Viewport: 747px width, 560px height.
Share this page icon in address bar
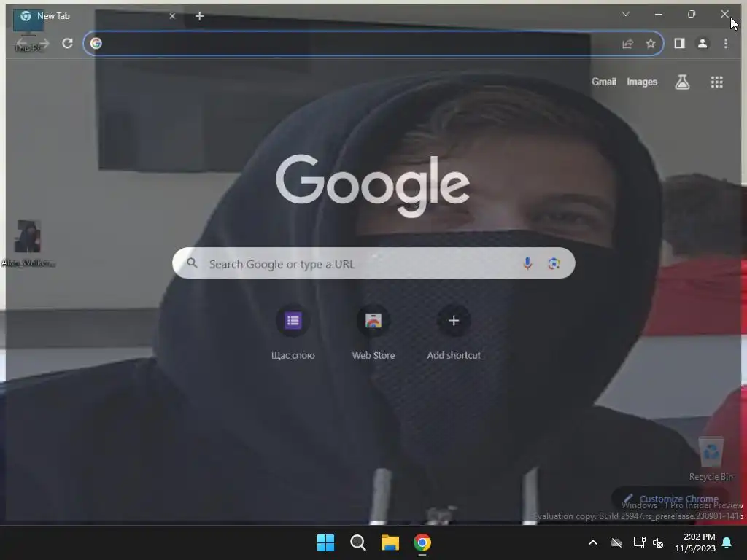click(627, 44)
